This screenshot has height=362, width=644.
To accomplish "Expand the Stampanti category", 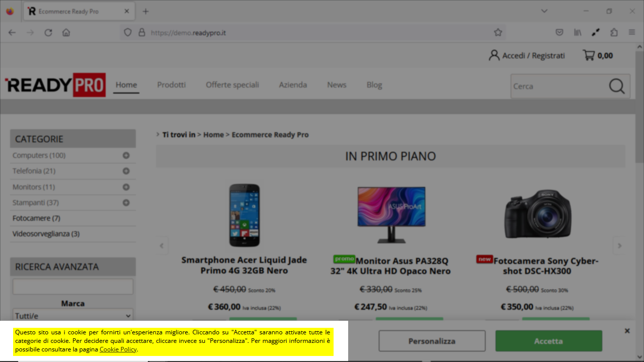I will click(x=126, y=203).
